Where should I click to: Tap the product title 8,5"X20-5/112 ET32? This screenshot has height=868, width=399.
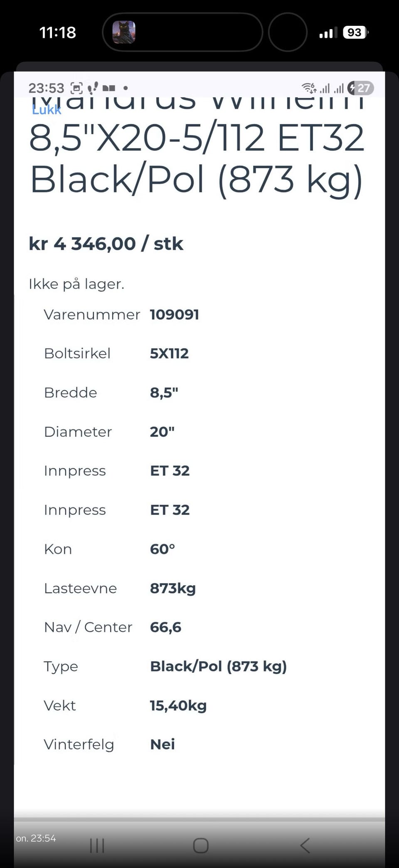pos(197,138)
